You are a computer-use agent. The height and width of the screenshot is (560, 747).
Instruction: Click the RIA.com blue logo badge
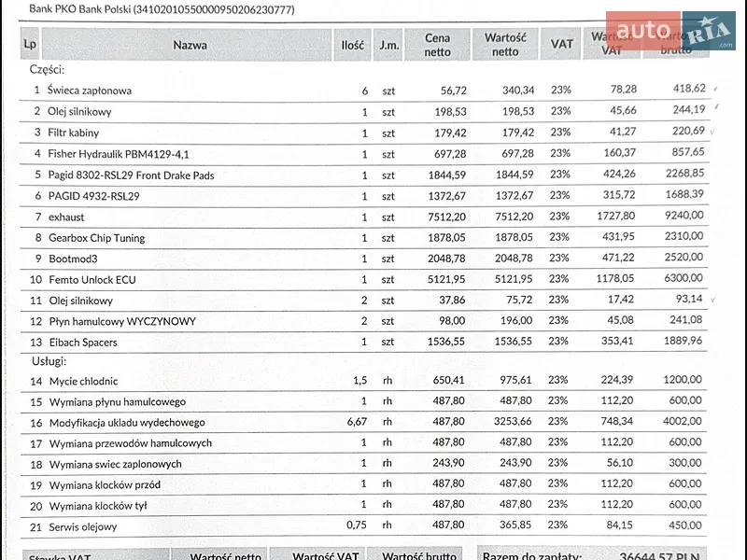pos(709,31)
